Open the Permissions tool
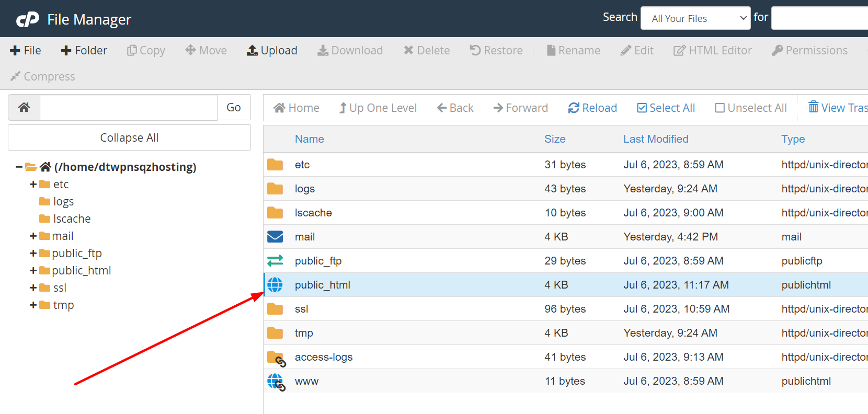The width and height of the screenshot is (868, 414). point(810,50)
